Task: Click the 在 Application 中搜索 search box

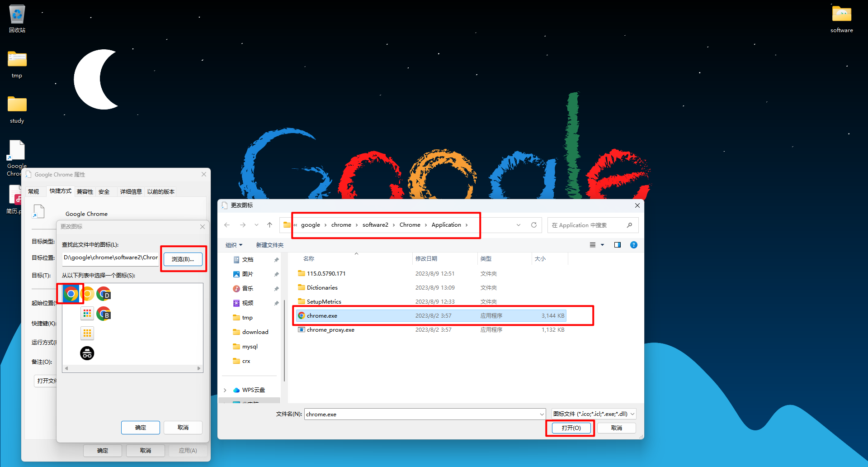Action: (x=593, y=225)
